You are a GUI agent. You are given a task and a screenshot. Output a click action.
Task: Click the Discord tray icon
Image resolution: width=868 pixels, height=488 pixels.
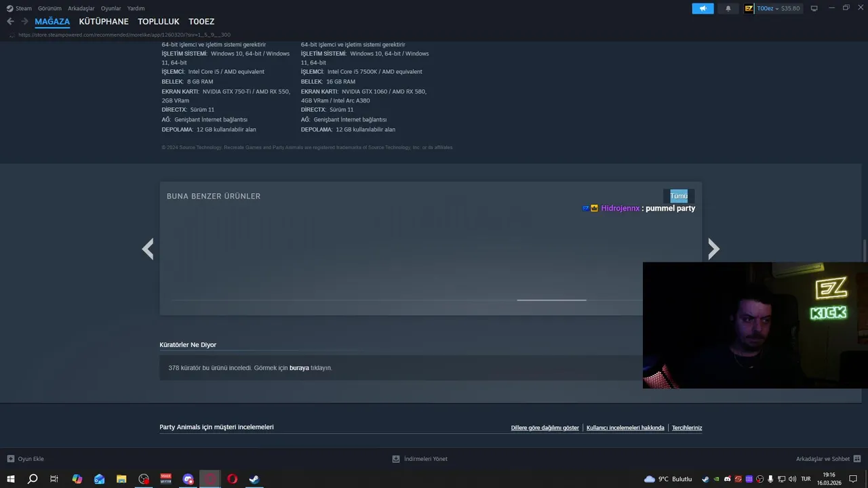pos(728,479)
